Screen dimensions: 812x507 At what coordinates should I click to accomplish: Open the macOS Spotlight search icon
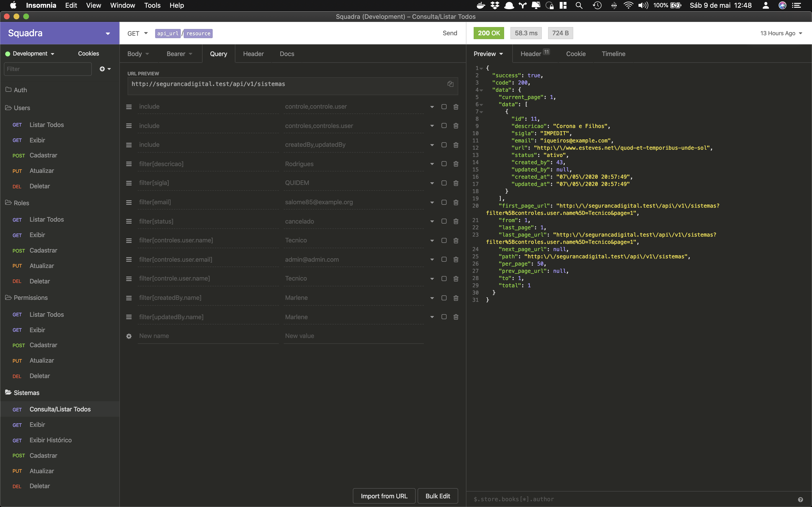[579, 5]
